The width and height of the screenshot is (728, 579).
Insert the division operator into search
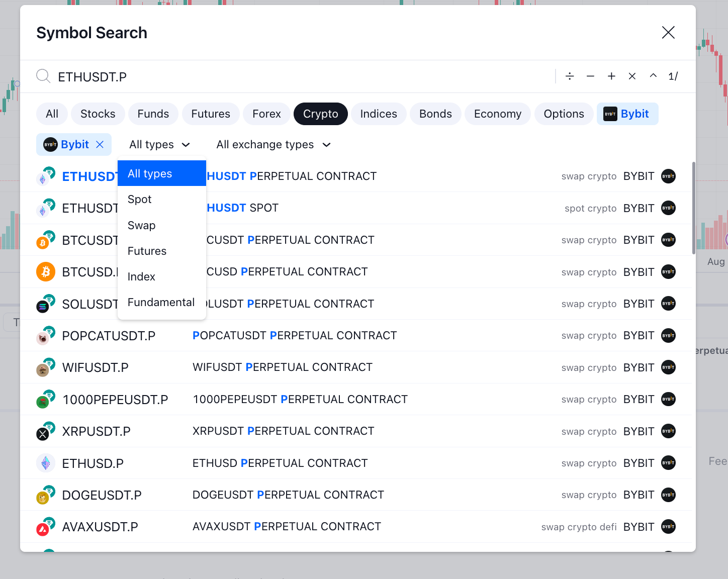pos(570,76)
